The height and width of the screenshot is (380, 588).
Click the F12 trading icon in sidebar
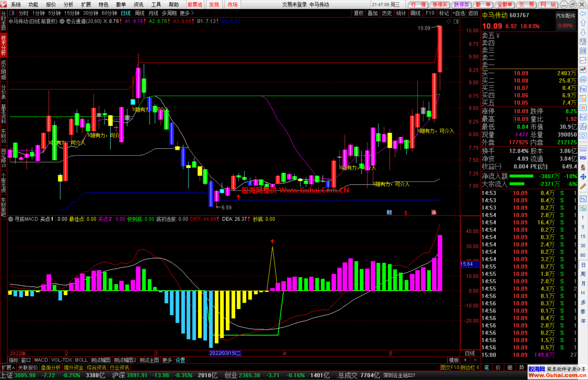click(x=583, y=117)
